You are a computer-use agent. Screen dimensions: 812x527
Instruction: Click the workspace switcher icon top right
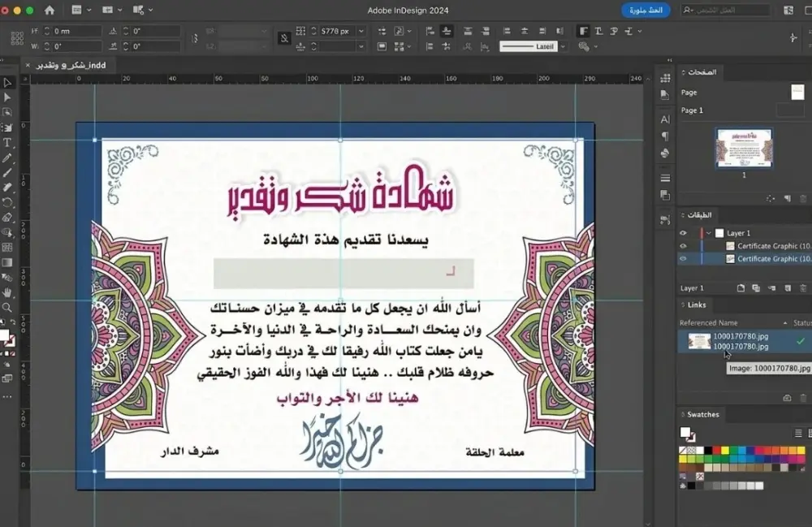[x=788, y=10]
